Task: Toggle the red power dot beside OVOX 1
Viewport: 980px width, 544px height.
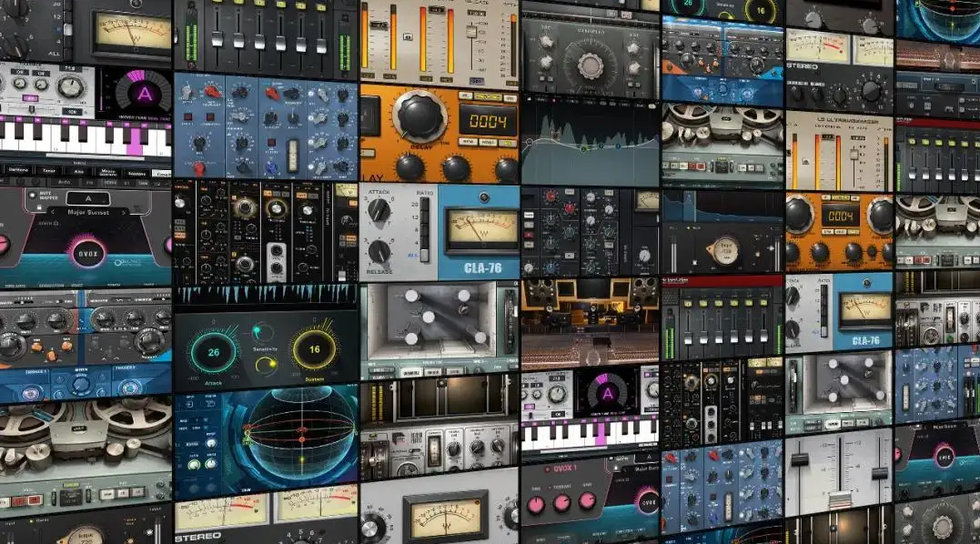Action: click(548, 469)
